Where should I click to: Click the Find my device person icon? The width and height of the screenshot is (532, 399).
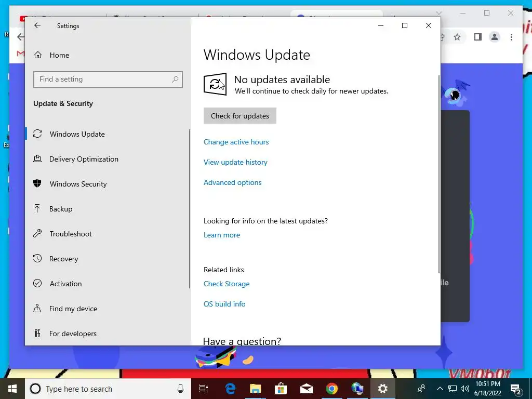click(x=37, y=308)
